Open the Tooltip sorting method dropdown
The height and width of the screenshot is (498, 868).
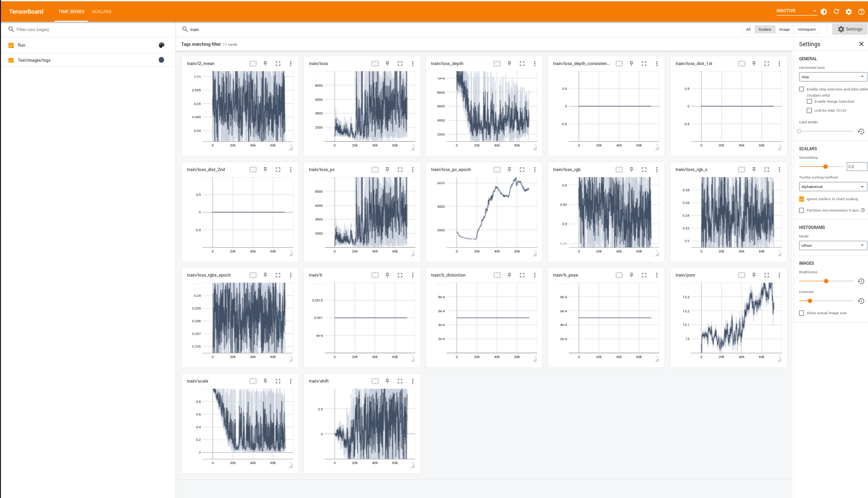833,187
